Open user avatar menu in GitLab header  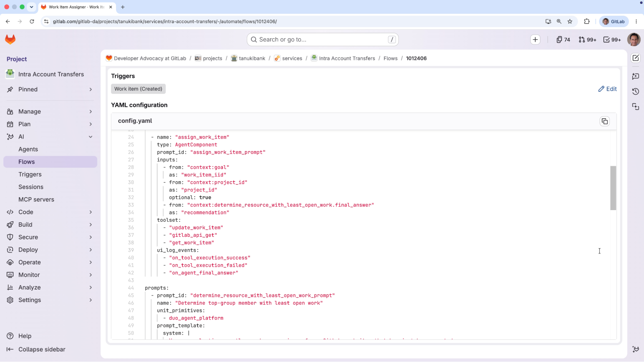634,40
